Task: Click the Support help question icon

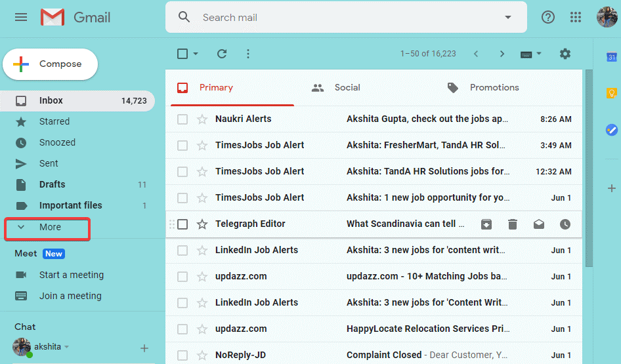Action: (x=548, y=17)
